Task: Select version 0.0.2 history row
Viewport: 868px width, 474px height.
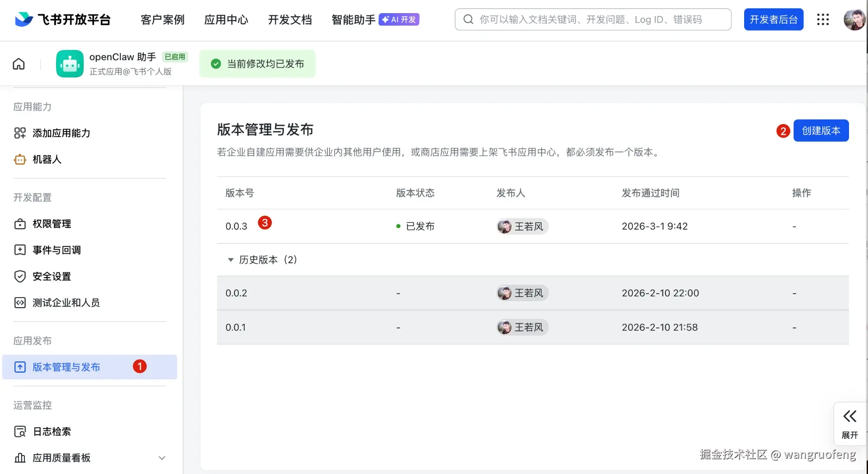Action: click(236, 293)
